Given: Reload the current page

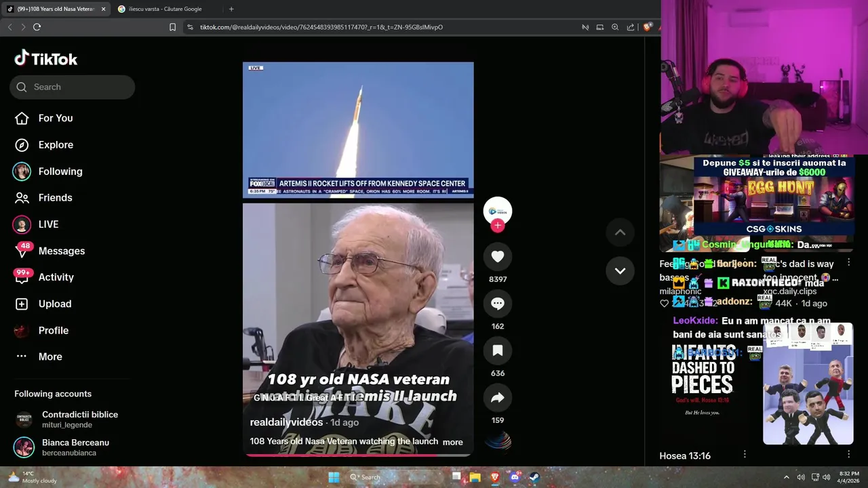Looking at the screenshot, I should tap(37, 27).
